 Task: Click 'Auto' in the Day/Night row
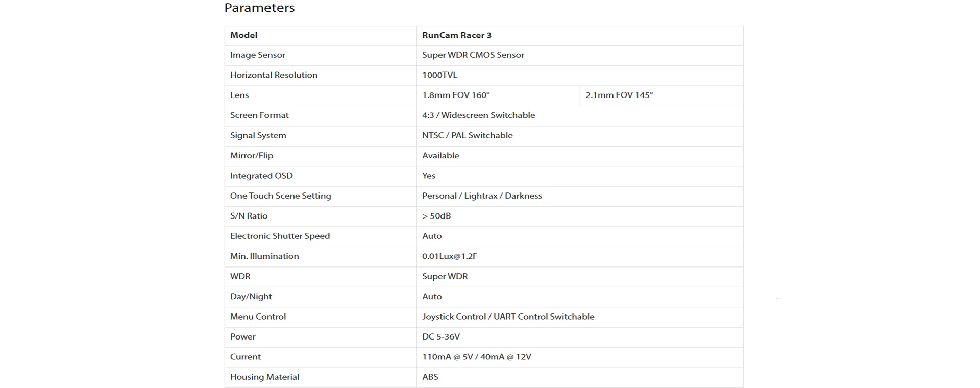tap(432, 297)
